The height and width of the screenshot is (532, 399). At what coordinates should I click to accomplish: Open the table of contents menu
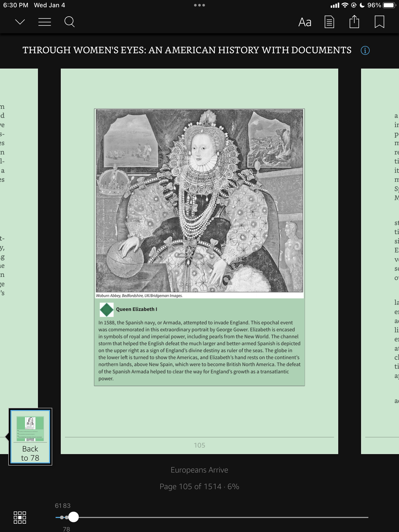(44, 22)
